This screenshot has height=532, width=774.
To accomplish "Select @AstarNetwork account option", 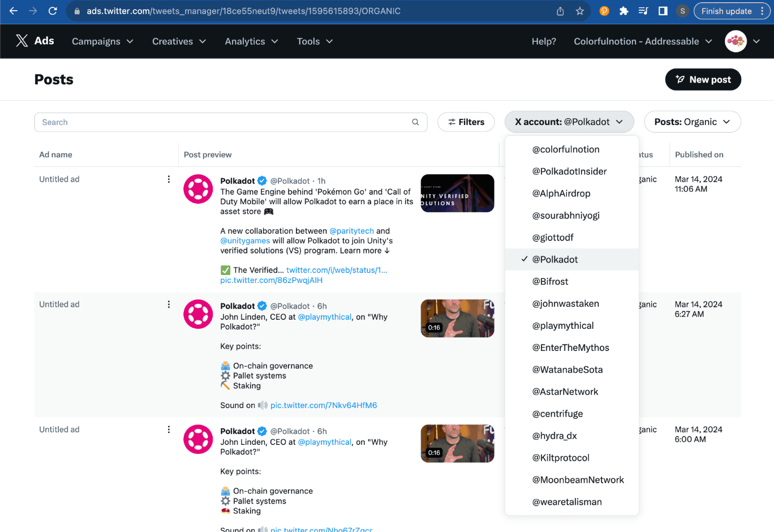I will (x=572, y=392).
